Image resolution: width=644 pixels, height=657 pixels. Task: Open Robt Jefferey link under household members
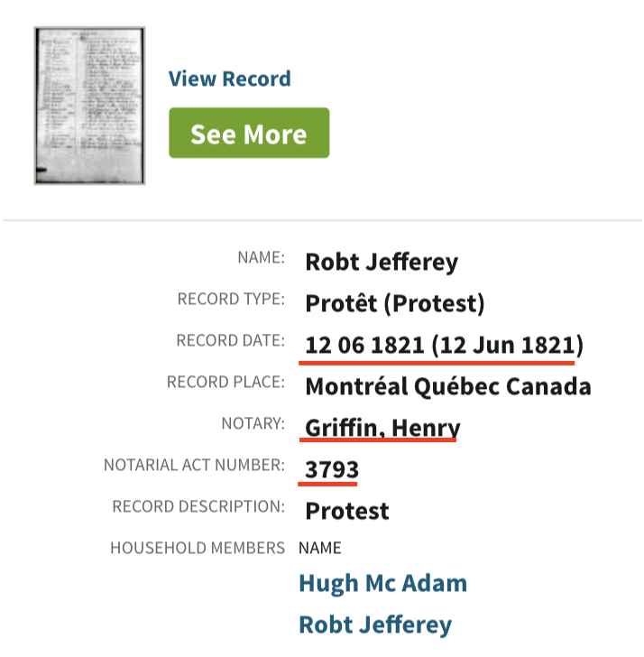374,625
